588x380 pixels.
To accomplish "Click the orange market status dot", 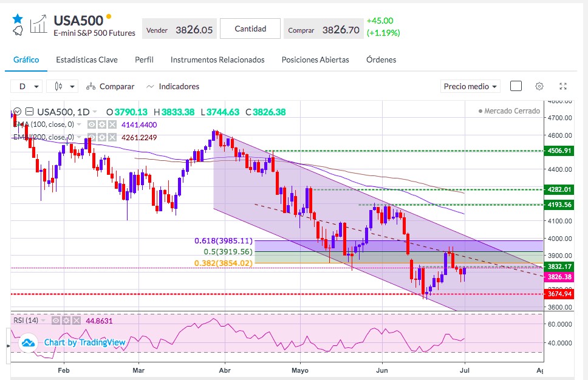I will pyautogui.click(x=108, y=16).
